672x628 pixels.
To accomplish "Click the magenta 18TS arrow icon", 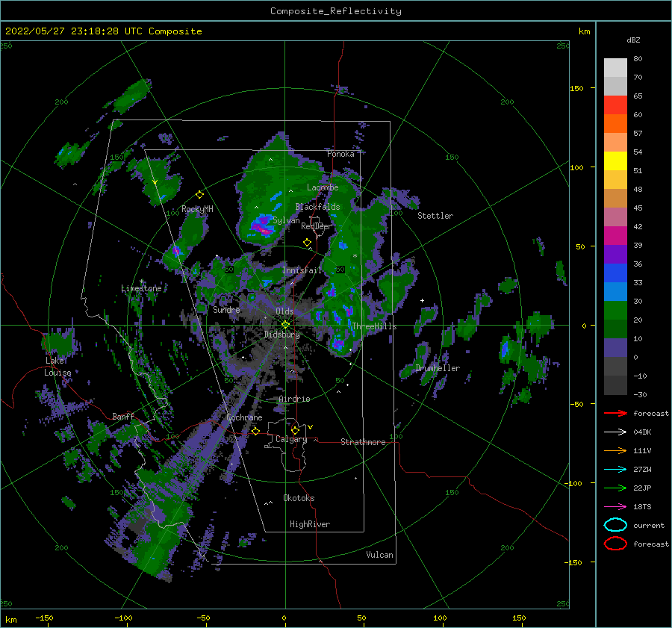I will click(x=615, y=507).
